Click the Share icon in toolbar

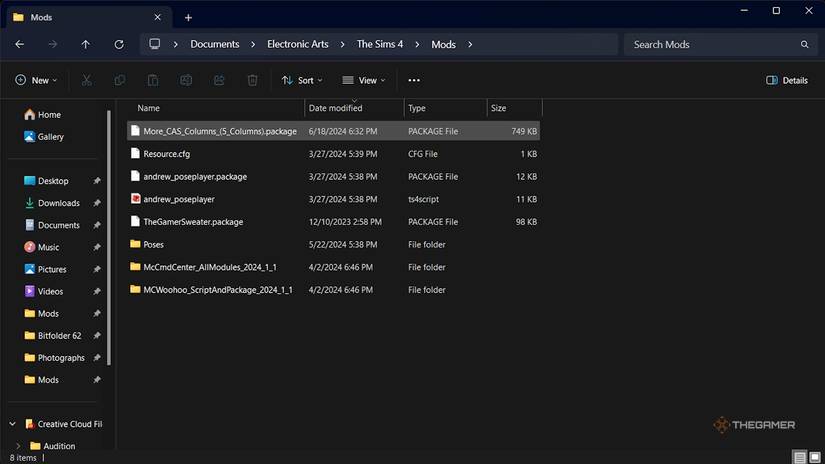(220, 80)
